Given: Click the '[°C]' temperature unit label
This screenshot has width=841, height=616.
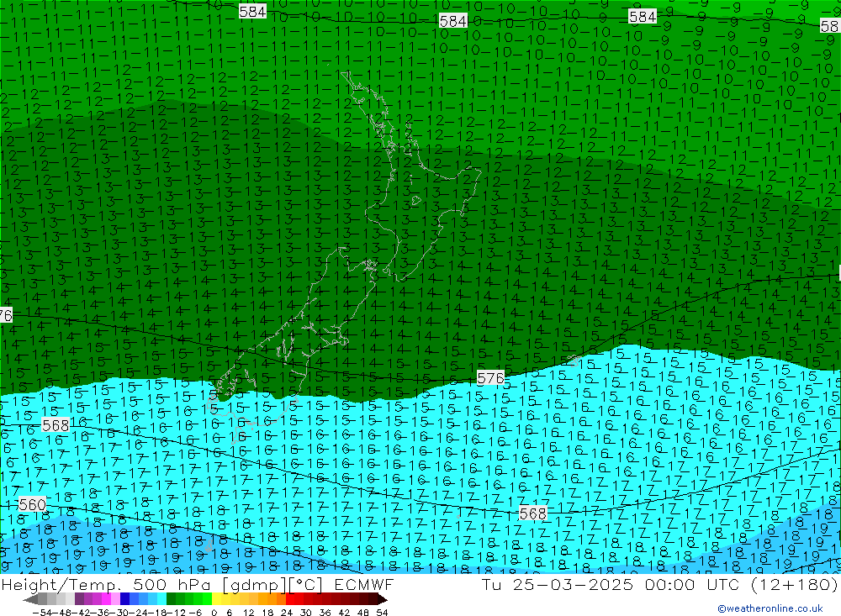Looking at the screenshot, I should click(x=305, y=584).
